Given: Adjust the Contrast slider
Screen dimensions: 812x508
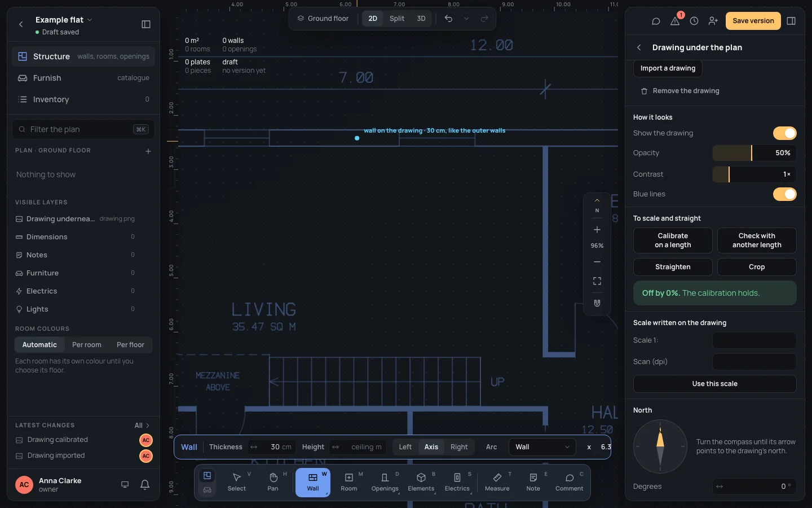Looking at the screenshot, I should click(754, 174).
